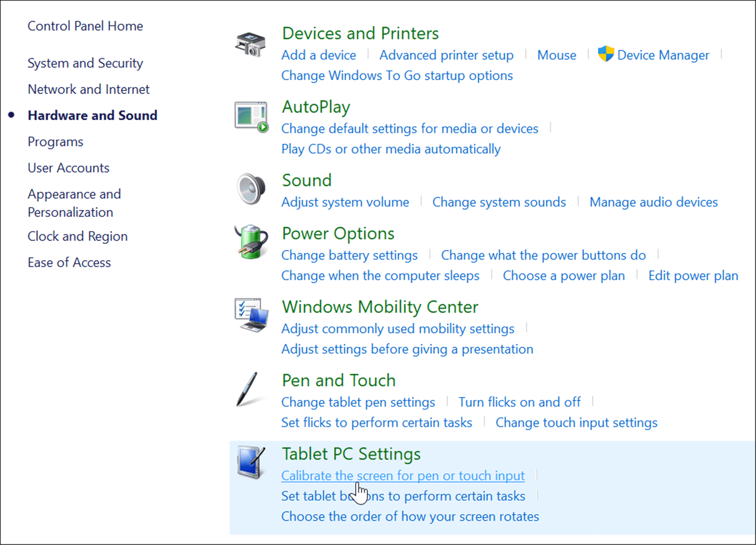Open Clock and Region settings
This screenshot has width=756, height=545.
(77, 236)
